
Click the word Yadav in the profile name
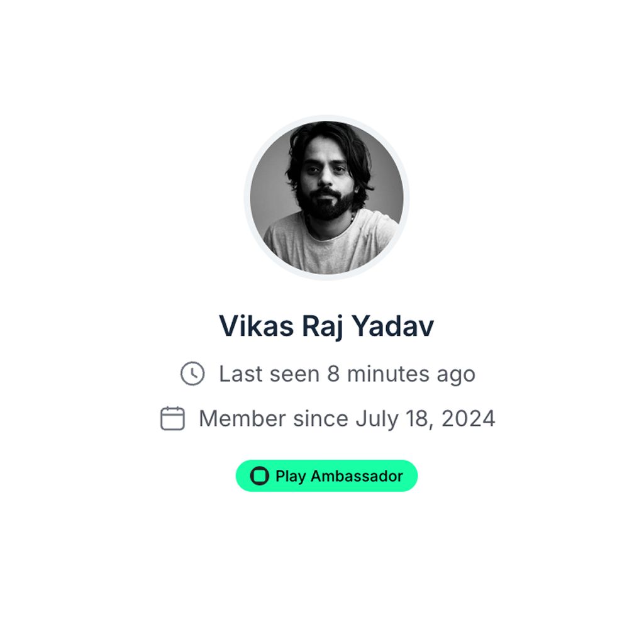tap(393, 326)
